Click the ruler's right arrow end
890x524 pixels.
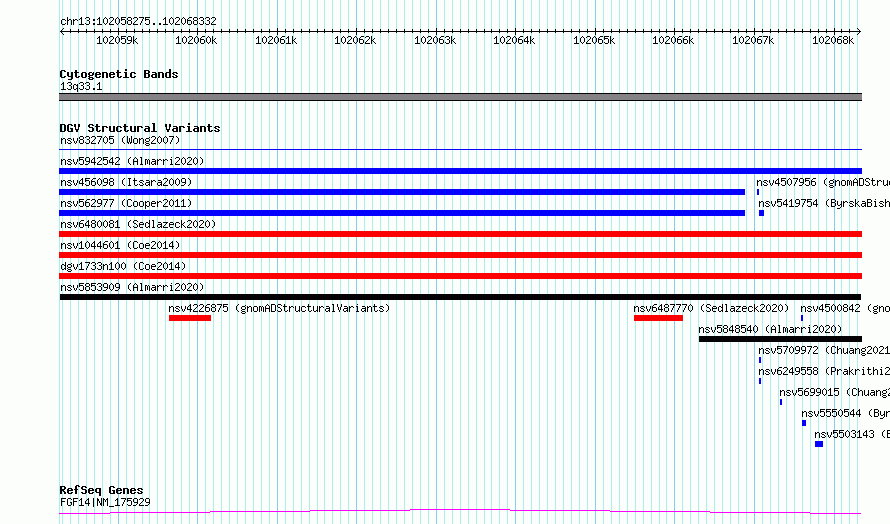pos(859,31)
